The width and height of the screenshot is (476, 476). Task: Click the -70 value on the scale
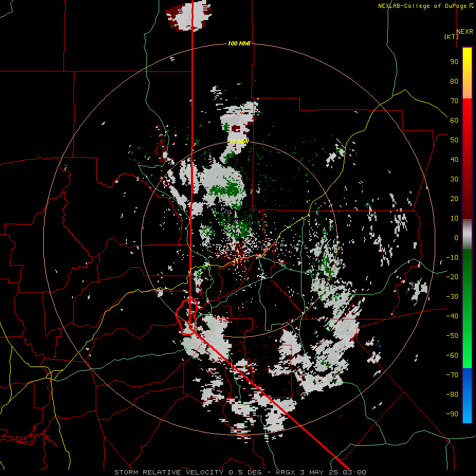452,375
